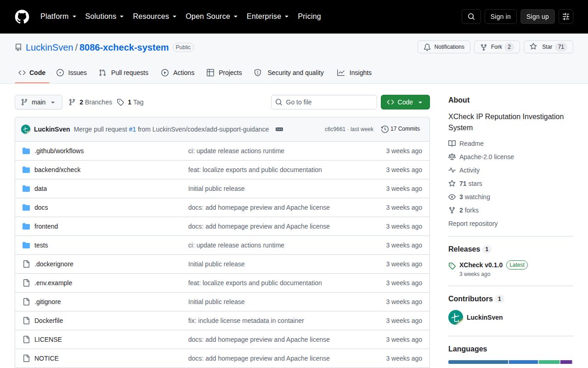
Task: Click the watching eye icon
Action: tap(452, 197)
